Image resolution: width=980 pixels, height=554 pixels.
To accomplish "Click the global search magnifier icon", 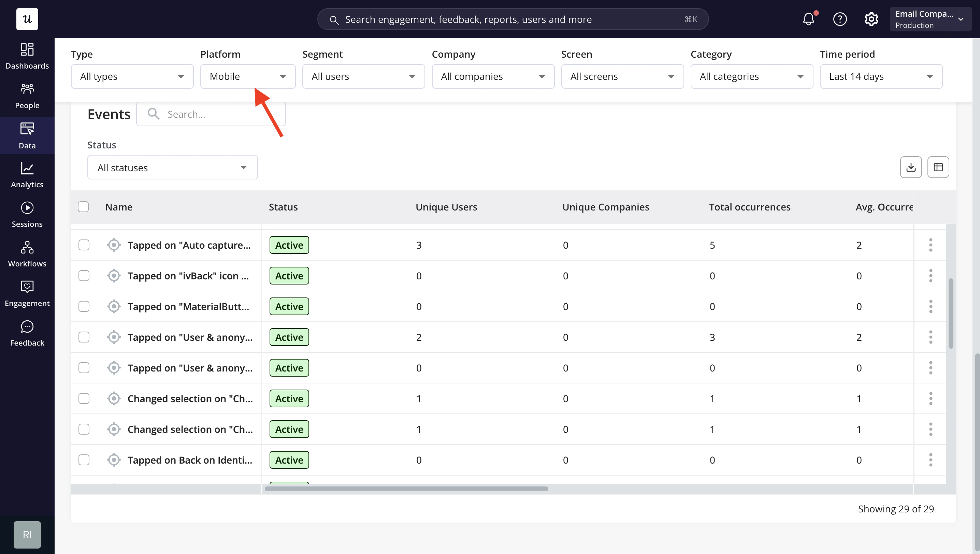I will pos(334,20).
